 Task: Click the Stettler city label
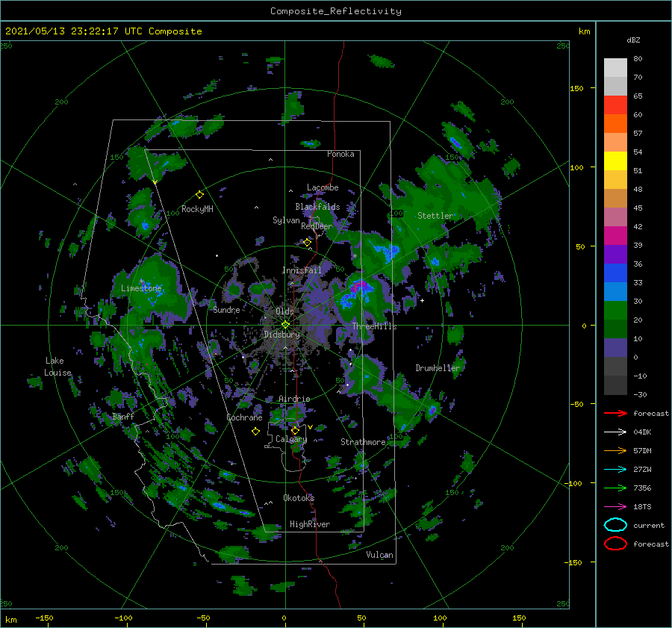point(435,216)
